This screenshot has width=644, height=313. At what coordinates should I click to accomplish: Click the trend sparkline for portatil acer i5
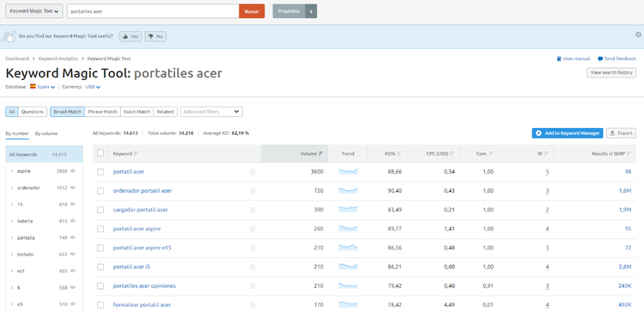[348, 267]
